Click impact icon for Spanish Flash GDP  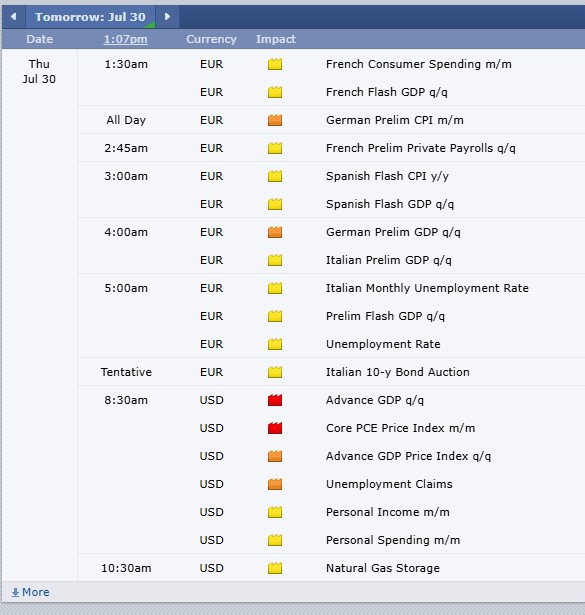tap(275, 204)
